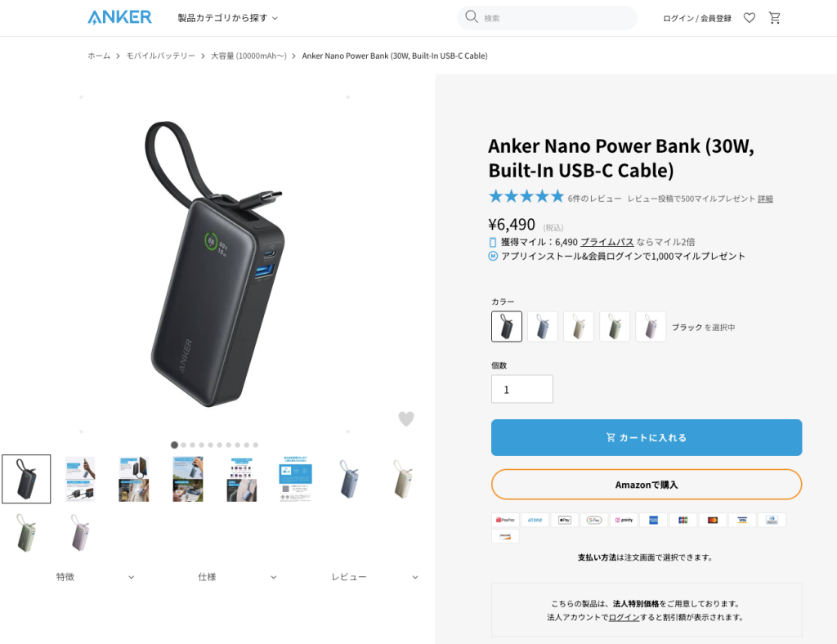
Task: Expand the 特徴 section
Action: (95, 577)
